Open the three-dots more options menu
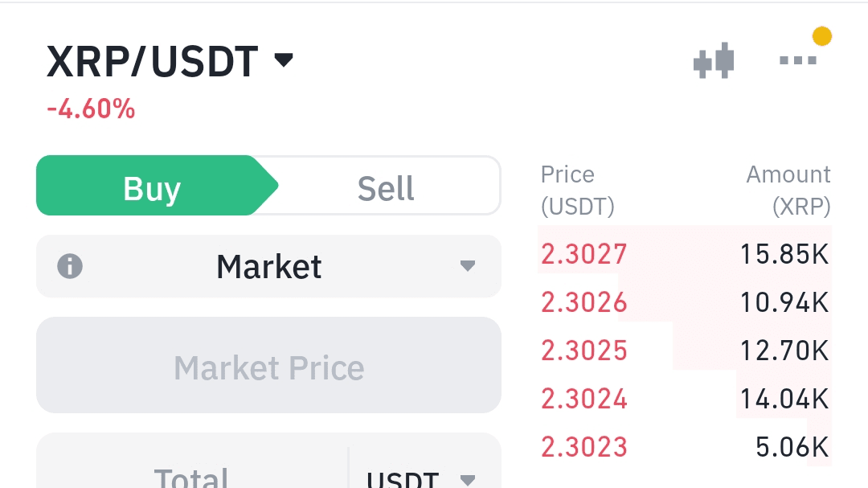The image size is (868, 488). (x=798, y=60)
